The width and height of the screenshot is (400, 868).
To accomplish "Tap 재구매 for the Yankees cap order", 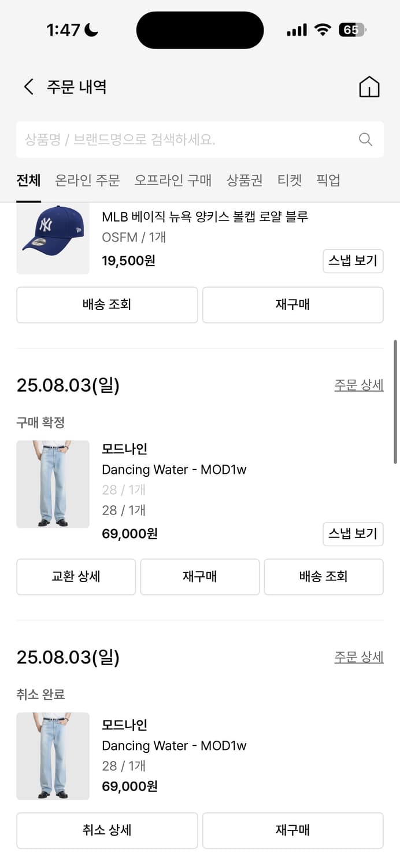I will point(293,305).
